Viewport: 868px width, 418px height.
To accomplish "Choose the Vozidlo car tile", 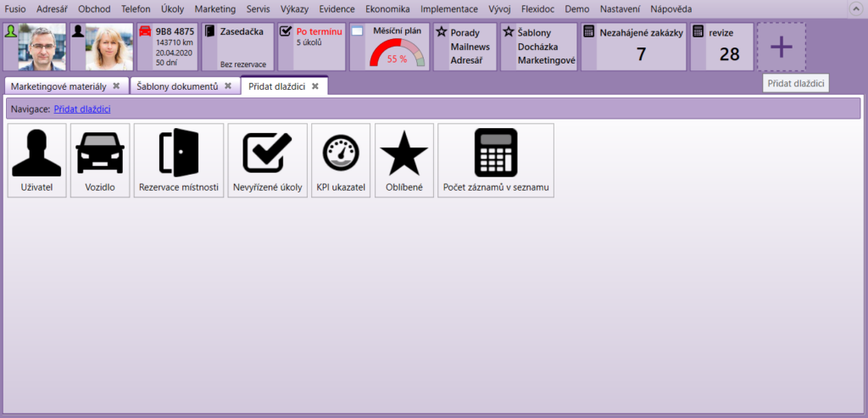I will 100,160.
